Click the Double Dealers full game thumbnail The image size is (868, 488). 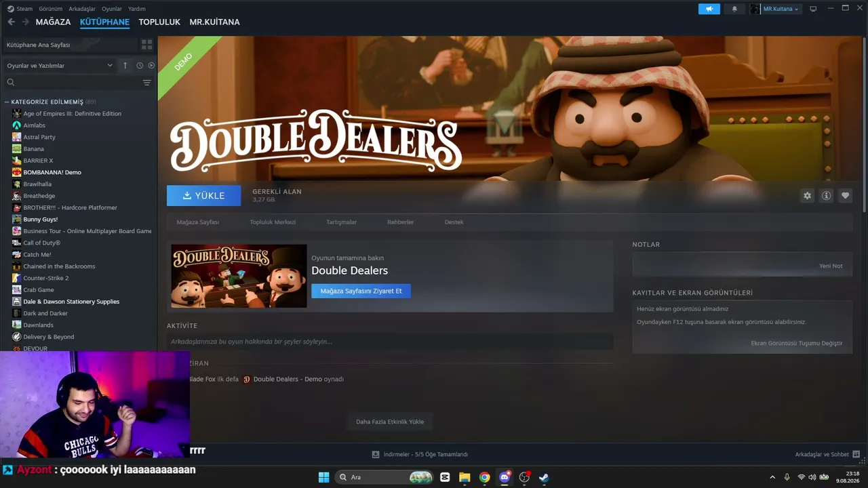pos(239,276)
